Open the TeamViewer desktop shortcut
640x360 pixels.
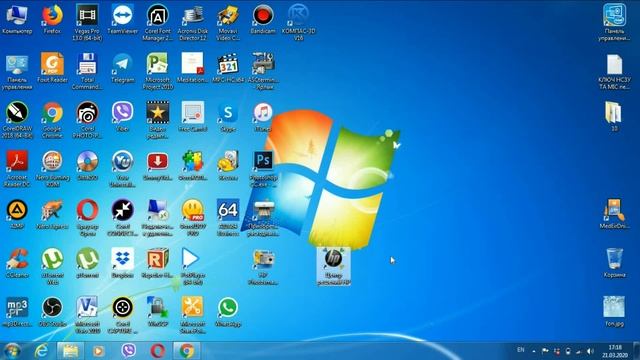(122, 19)
